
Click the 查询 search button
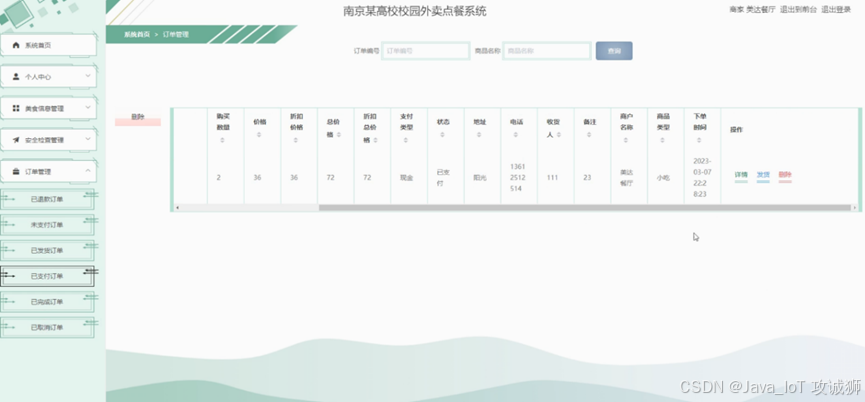click(x=614, y=51)
